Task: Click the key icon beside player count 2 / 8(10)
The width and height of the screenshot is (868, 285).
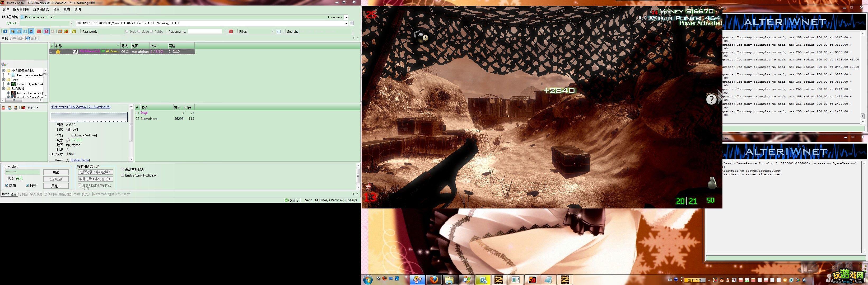Action: coord(68,140)
